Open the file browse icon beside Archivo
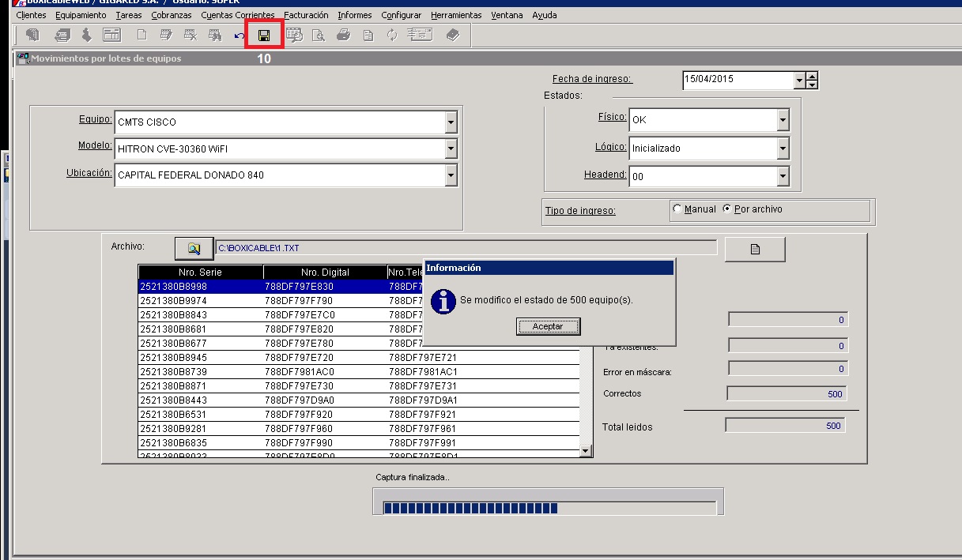This screenshot has width=962, height=560. (194, 248)
